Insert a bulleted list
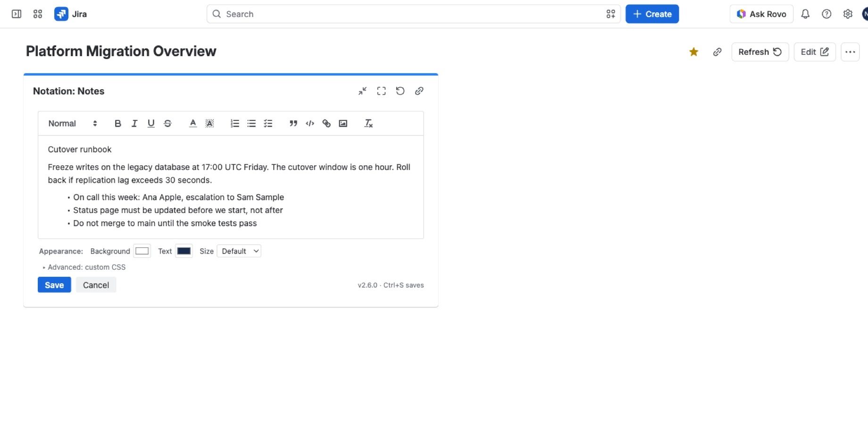Viewport: 868px width, 425px height. [251, 123]
